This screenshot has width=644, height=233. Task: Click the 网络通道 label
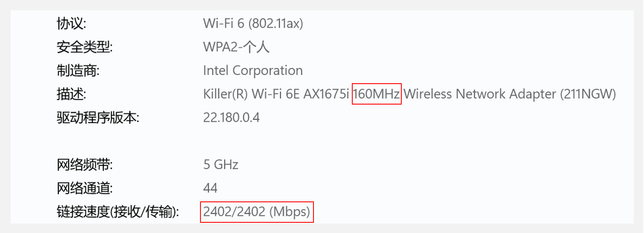click(x=84, y=188)
